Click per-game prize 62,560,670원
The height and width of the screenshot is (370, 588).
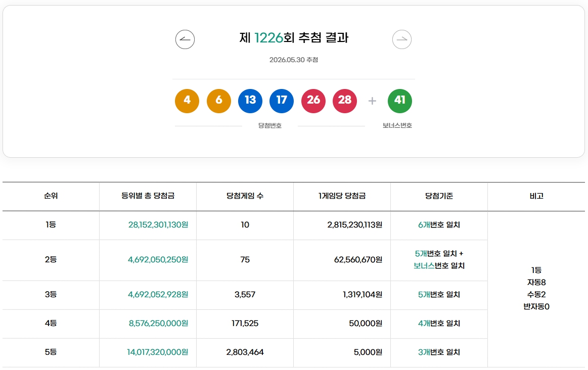(358, 259)
